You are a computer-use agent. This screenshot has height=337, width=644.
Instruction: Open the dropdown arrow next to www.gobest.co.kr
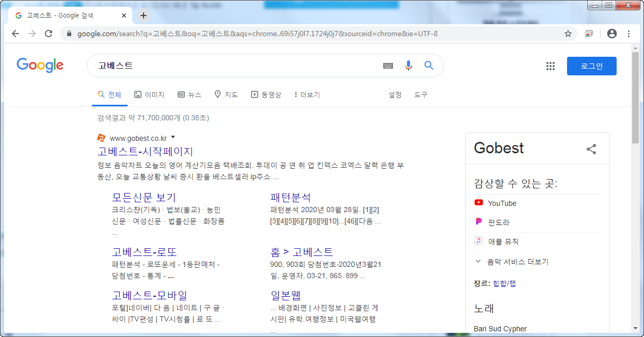pos(173,137)
